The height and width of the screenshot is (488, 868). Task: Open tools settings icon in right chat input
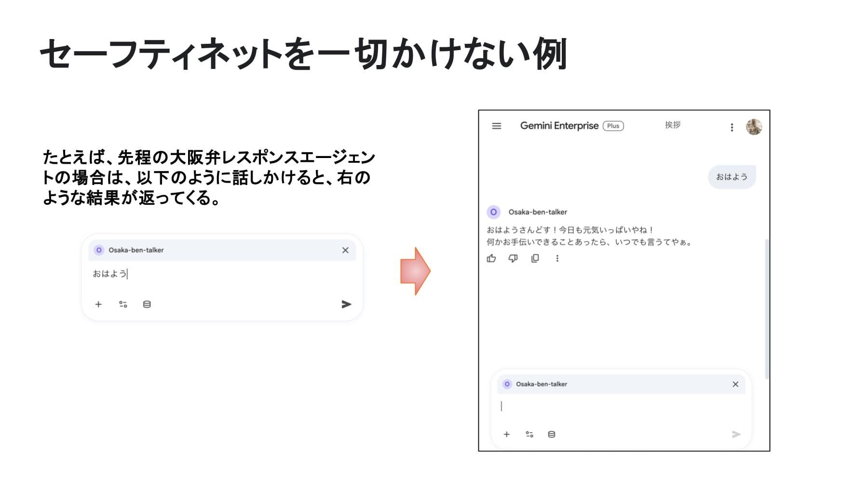[529, 435]
